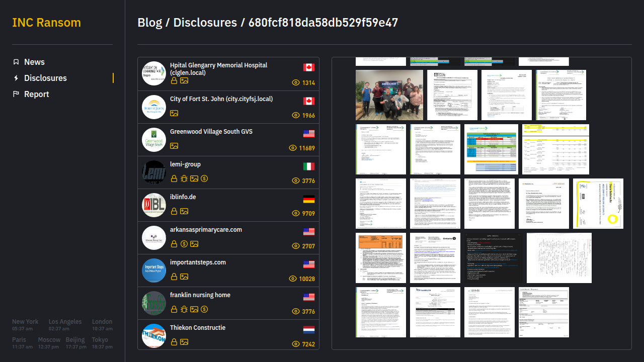The image size is (644, 362).
Task: Click the bug icon in lemi-group entry
Action: point(184,178)
